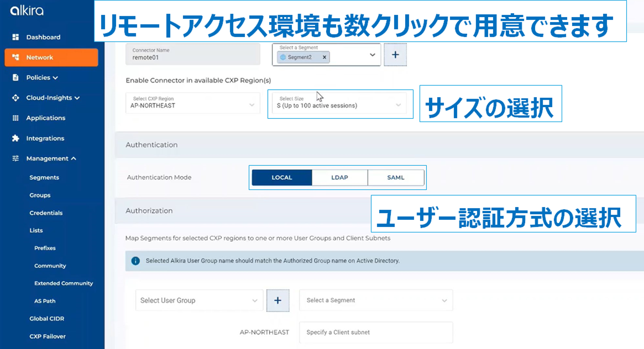
Task: Click the Authentication Mode label
Action: coord(159,177)
